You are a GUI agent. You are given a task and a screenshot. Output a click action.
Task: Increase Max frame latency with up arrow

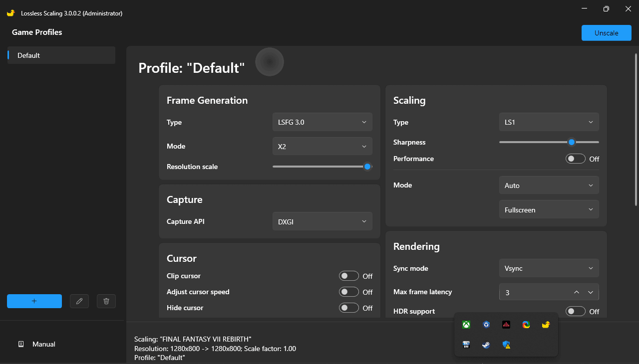pos(577,292)
